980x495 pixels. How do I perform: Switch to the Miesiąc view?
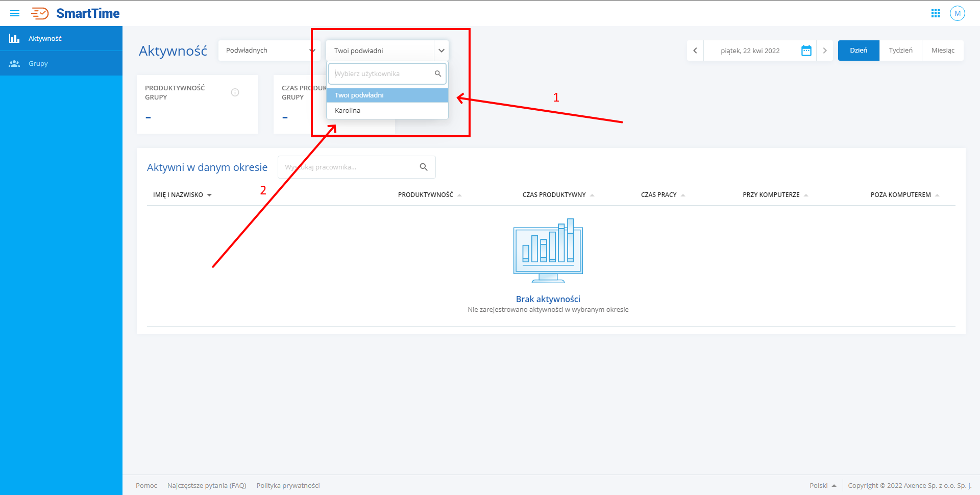pos(942,51)
